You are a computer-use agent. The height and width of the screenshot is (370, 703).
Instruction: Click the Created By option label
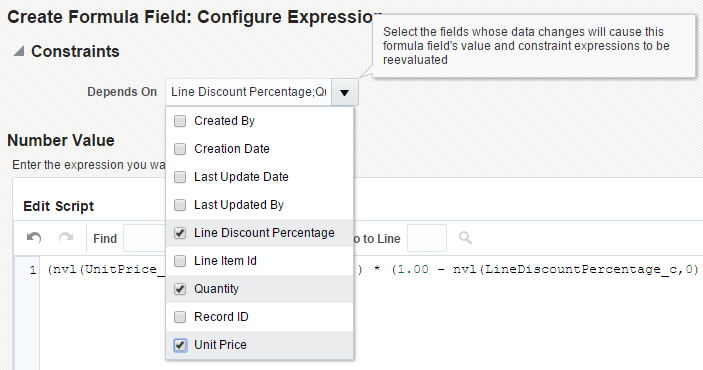click(x=224, y=121)
